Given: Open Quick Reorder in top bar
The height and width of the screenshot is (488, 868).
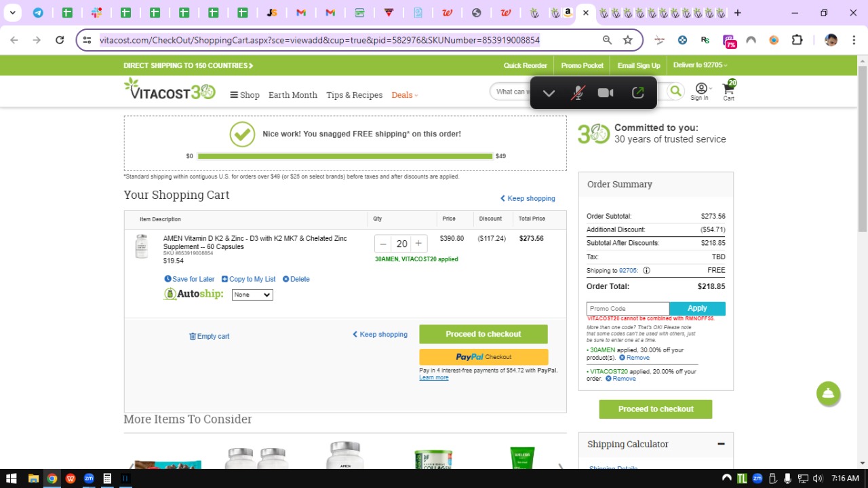Looking at the screenshot, I should [525, 65].
